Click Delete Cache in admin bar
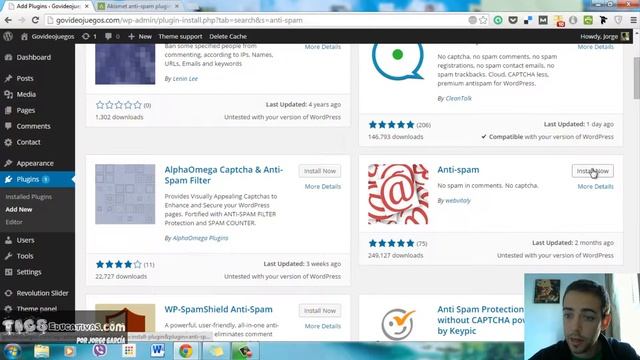The image size is (640, 360). (x=228, y=36)
